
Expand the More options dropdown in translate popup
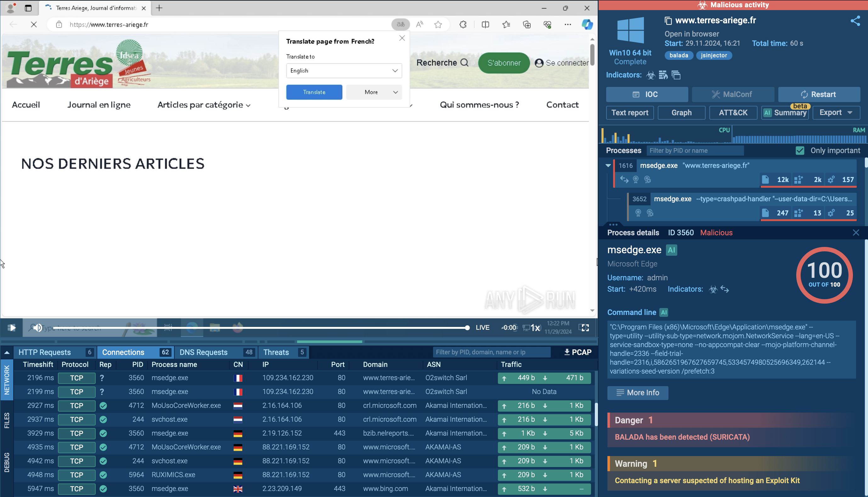coord(374,92)
